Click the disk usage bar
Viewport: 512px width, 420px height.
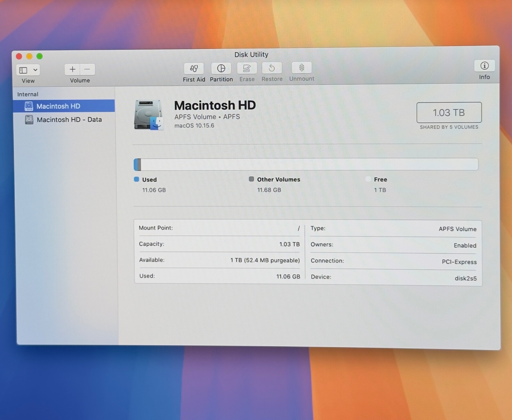pos(306,164)
